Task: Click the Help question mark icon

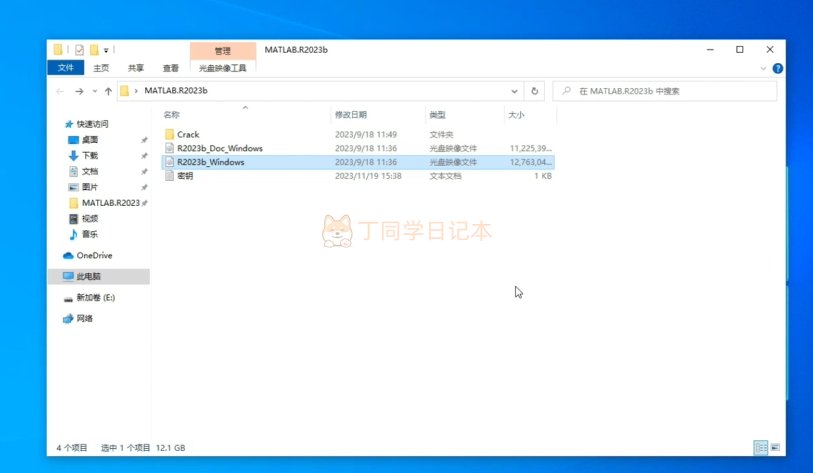Action: [x=777, y=68]
